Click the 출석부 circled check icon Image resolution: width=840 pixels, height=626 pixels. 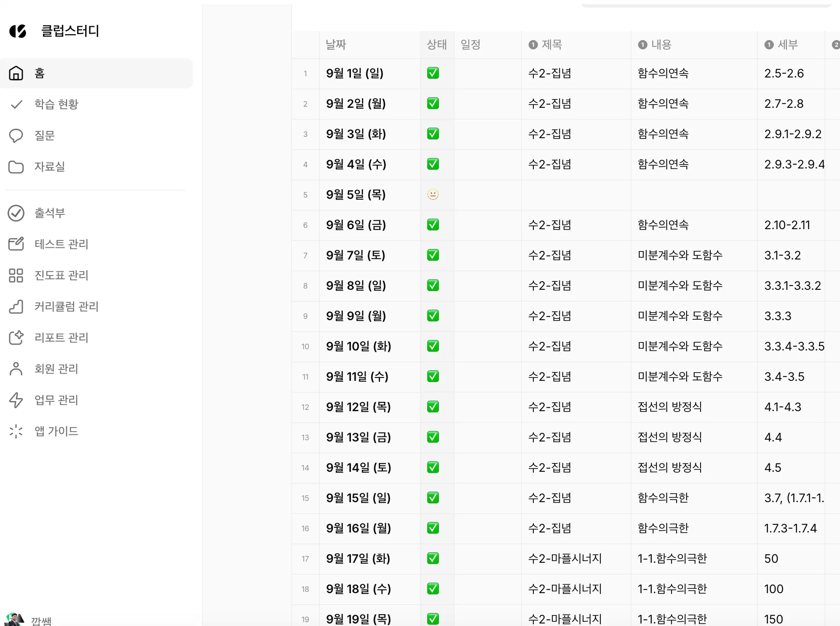click(16, 213)
